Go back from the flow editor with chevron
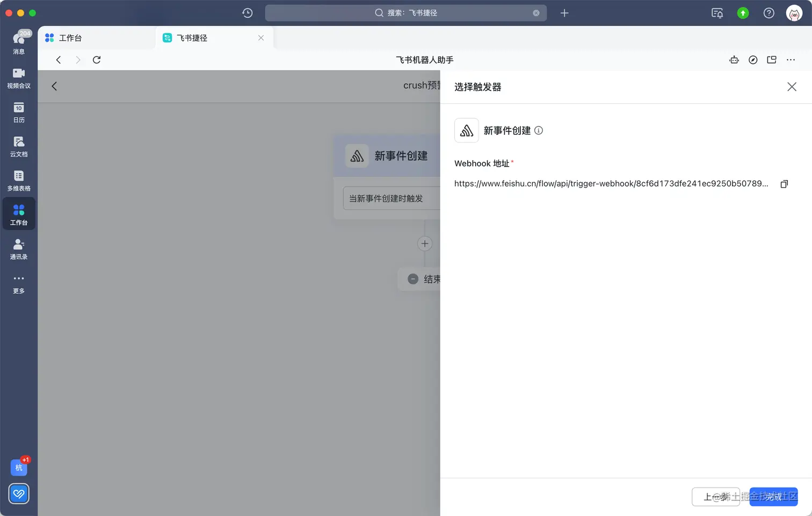This screenshot has width=812, height=516. tap(54, 86)
